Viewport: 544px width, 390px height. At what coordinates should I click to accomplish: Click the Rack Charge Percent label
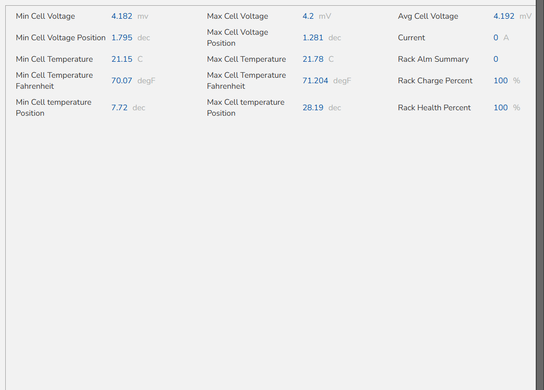(x=435, y=81)
